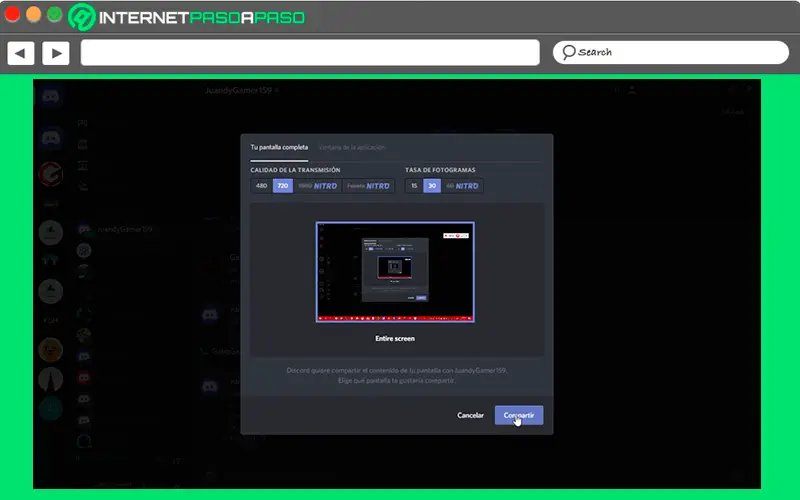The height and width of the screenshot is (500, 800).
Task: Open the orange-brown server avatar in the sidebar
Action: (x=51, y=349)
